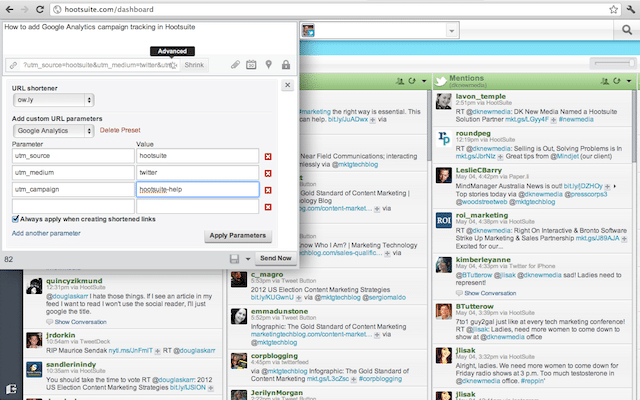
Task: Open Mentions stream user filter icon
Action: (x=604, y=81)
